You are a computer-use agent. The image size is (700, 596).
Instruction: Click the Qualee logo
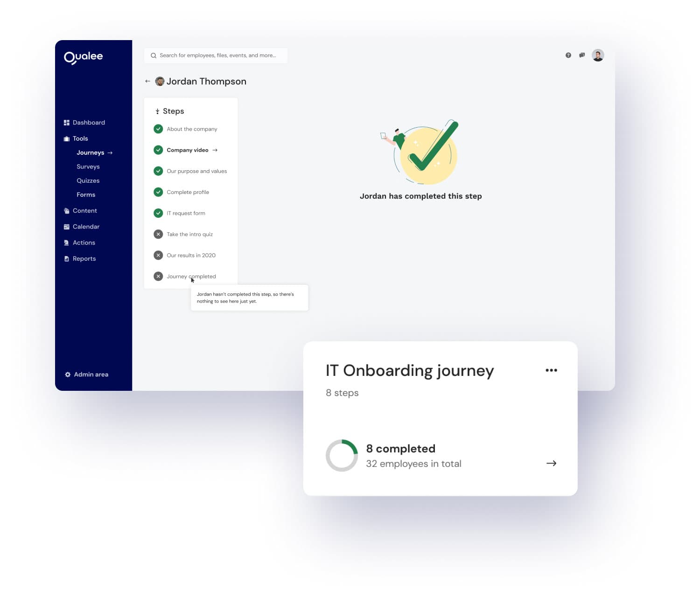[x=83, y=57]
